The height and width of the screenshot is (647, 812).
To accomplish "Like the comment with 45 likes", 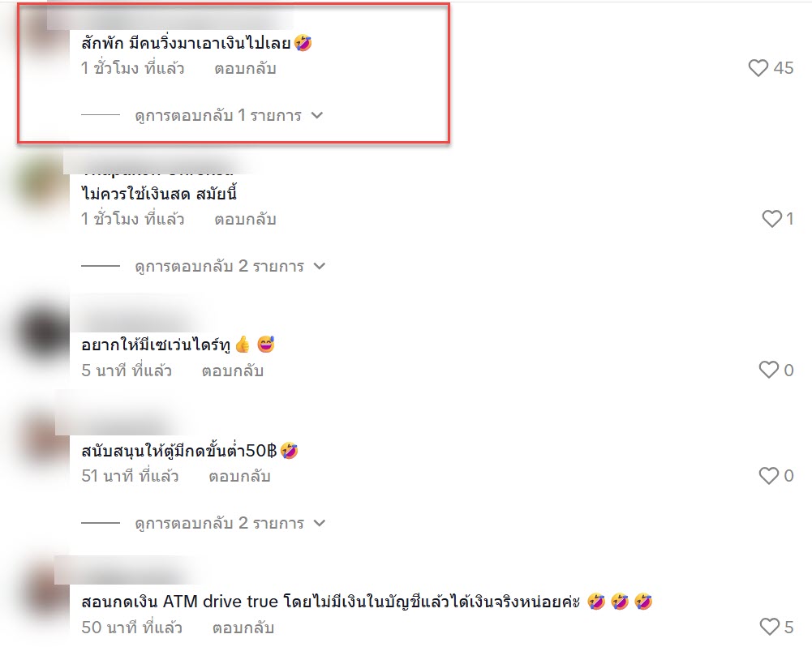I will [x=758, y=68].
